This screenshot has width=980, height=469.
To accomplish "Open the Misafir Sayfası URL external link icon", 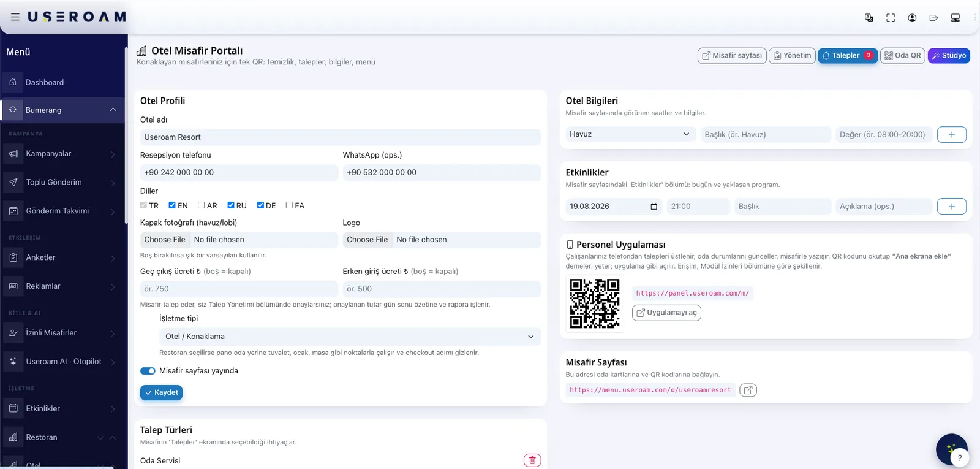I will pos(748,390).
